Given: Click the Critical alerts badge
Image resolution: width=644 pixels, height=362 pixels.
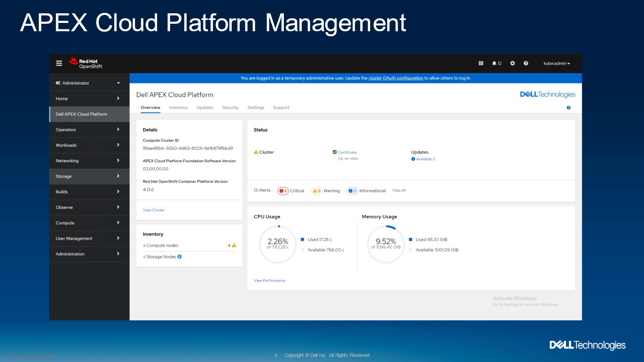Looking at the screenshot, I should coord(283,191).
